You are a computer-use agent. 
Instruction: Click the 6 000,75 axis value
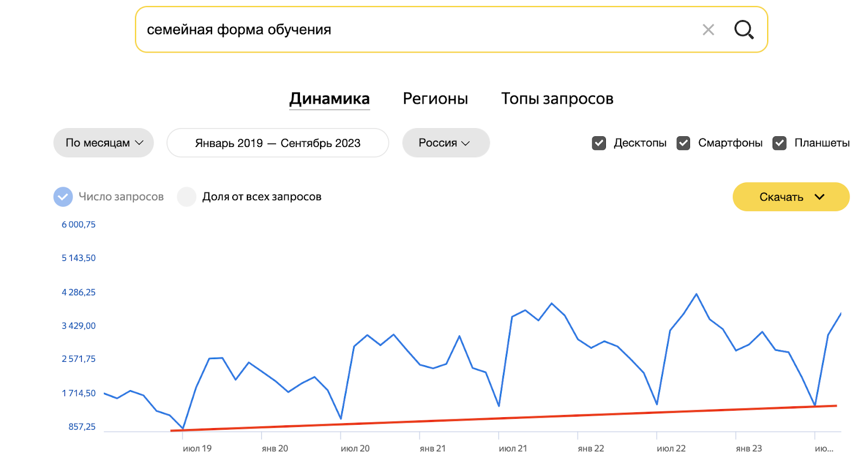(x=79, y=225)
